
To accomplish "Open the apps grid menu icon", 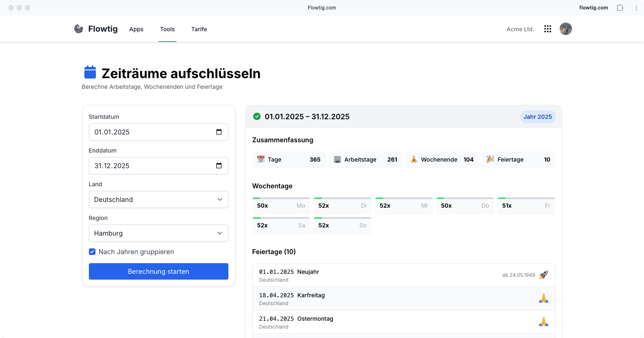I will point(548,29).
